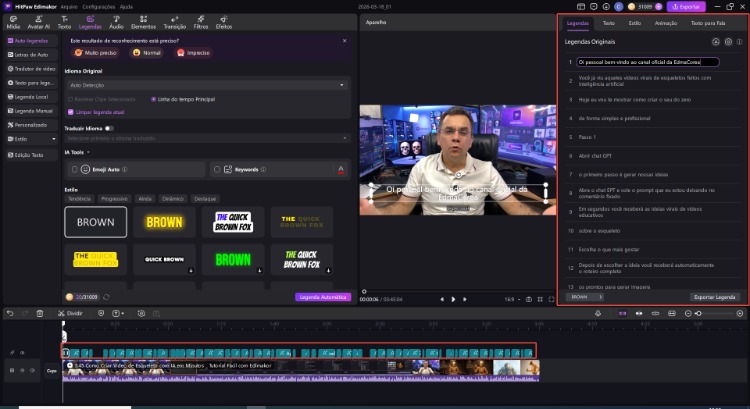This screenshot has width=750, height=409.
Task: Toggle the Traduzir Idioma switch
Action: point(108,128)
